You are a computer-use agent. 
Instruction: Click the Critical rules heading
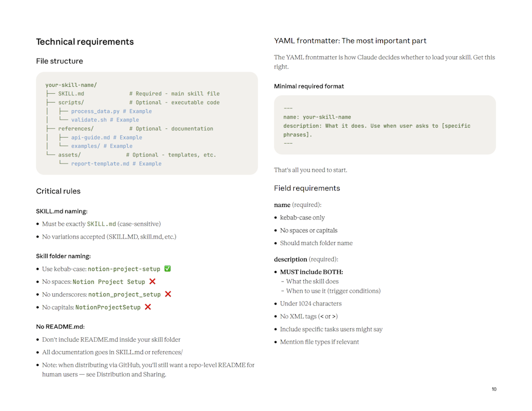[58, 191]
